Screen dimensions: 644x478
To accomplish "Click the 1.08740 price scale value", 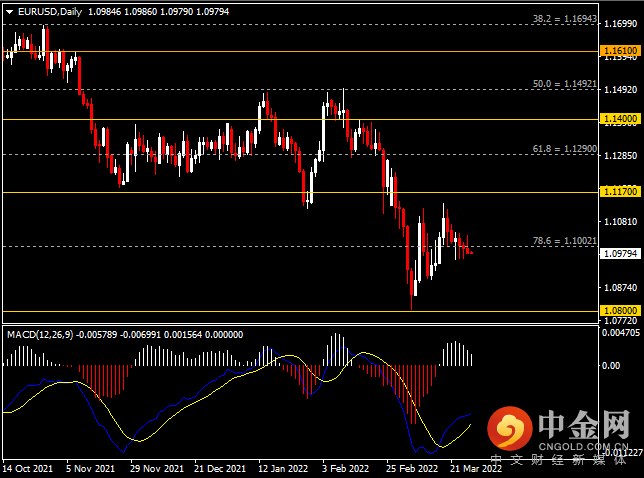I will tap(621, 288).
